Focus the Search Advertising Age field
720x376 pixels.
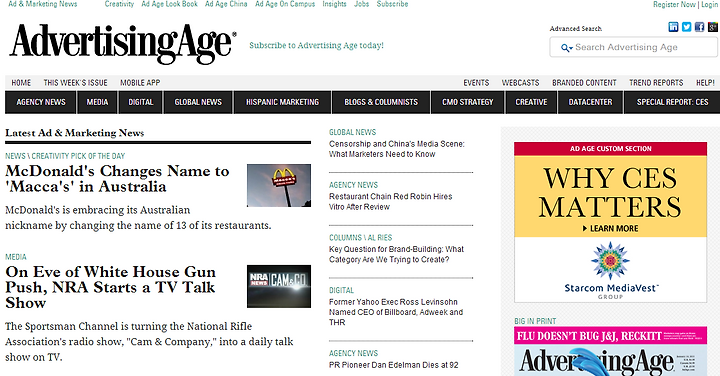pyautogui.click(x=634, y=47)
